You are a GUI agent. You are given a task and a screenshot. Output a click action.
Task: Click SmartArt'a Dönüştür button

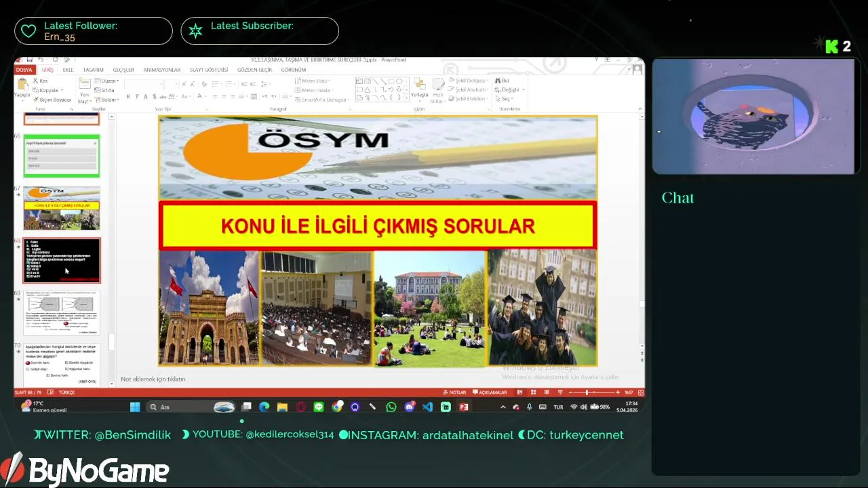click(x=321, y=100)
